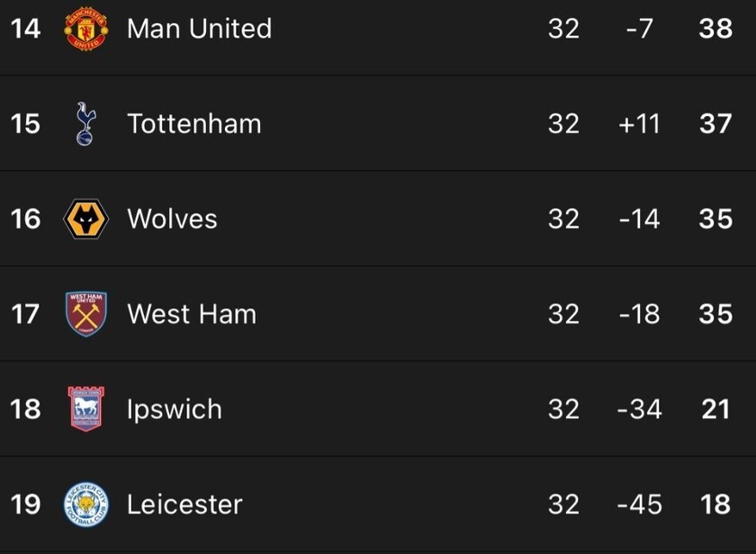Select position number 15 in the table

pos(25,124)
